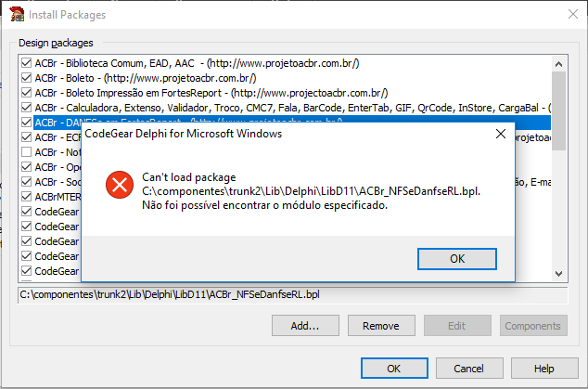Confirm Install Packages with bottom OK button

pyautogui.click(x=394, y=369)
